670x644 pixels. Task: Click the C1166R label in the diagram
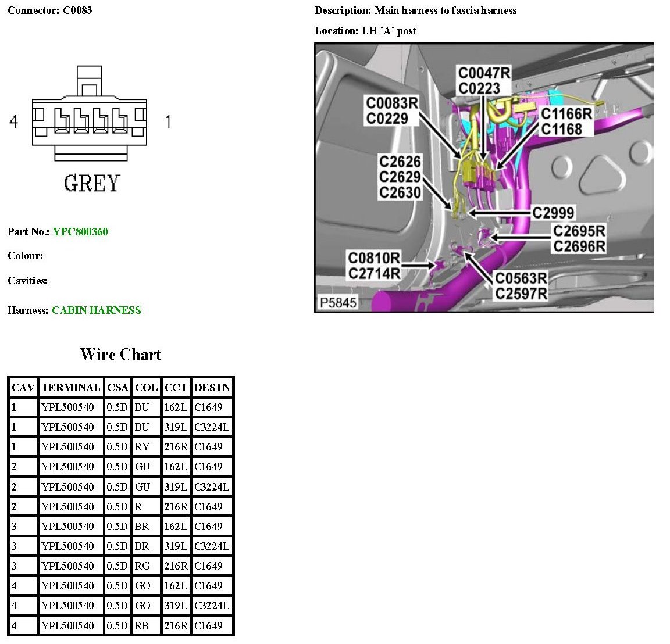(566, 114)
